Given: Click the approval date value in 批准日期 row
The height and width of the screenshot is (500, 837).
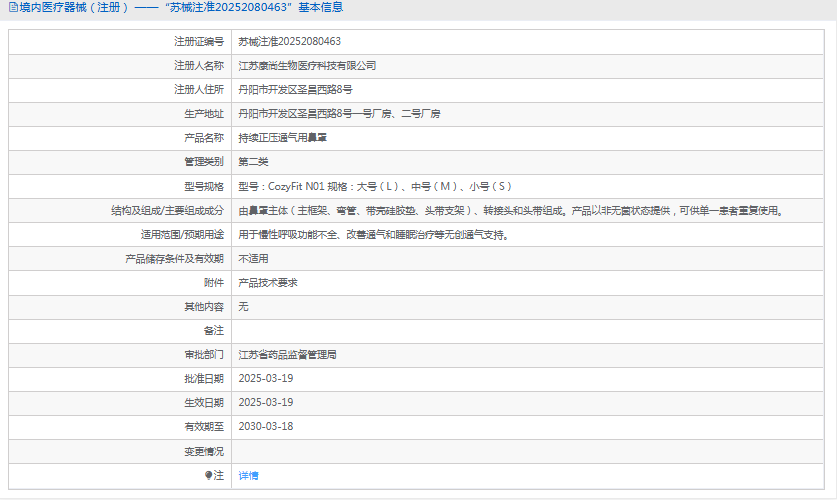Looking at the screenshot, I should [266, 378].
